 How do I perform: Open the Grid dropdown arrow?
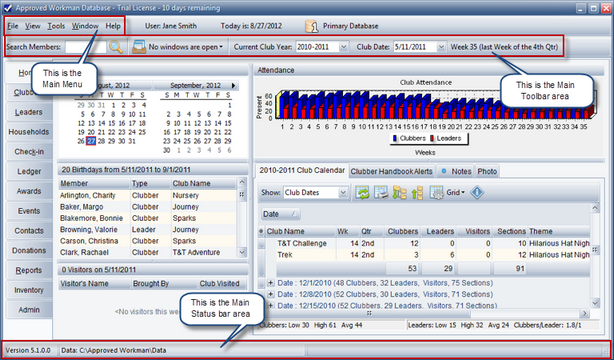pos(463,193)
